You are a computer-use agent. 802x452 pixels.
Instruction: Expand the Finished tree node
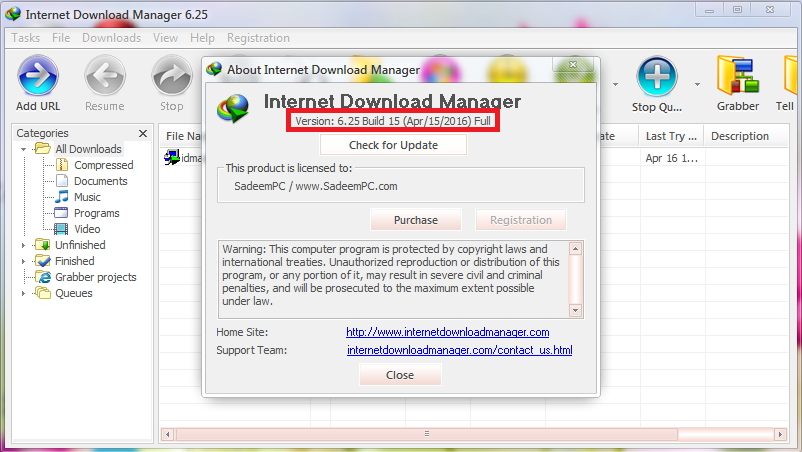(23, 261)
